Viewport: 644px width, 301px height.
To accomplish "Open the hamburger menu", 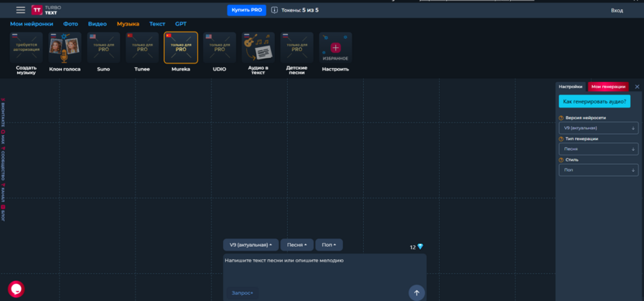I will tap(21, 10).
